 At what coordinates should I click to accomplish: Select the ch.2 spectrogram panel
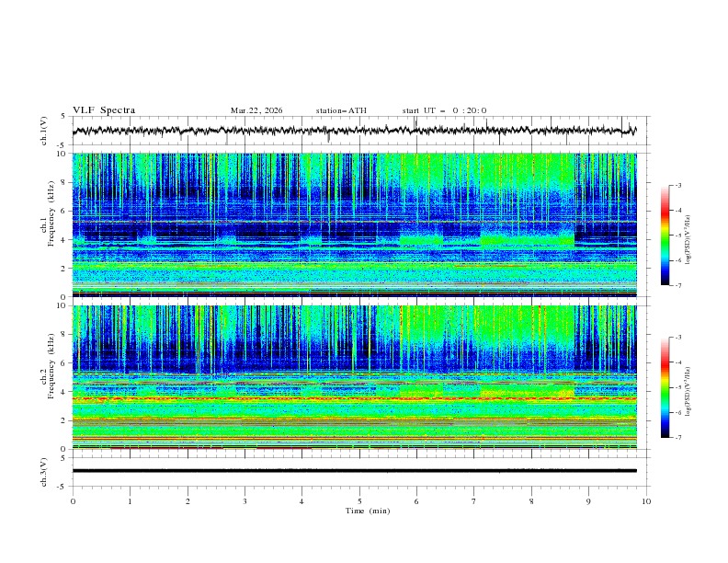(355, 377)
